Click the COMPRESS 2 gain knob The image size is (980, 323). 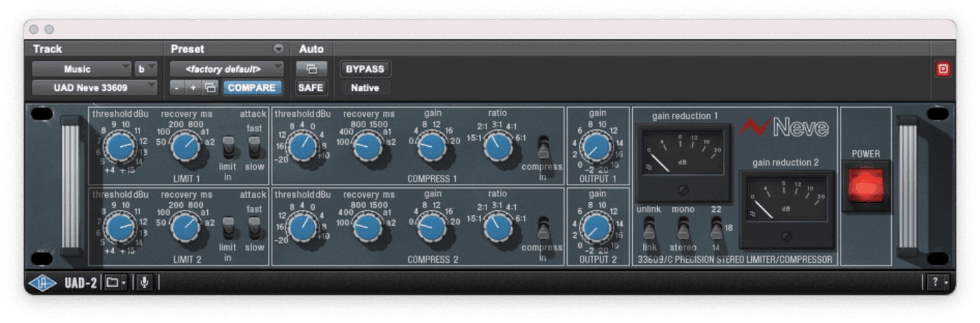click(x=432, y=229)
